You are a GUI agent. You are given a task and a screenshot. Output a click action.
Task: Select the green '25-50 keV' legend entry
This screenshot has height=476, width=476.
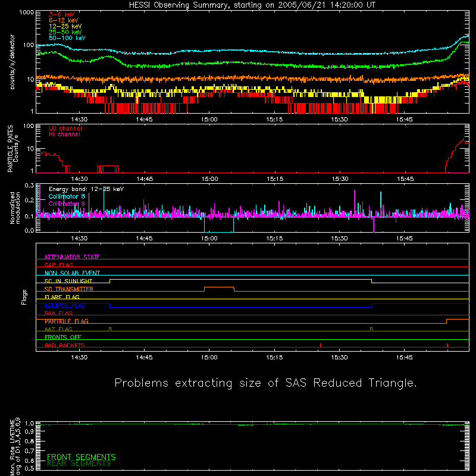pyautogui.click(x=65, y=32)
